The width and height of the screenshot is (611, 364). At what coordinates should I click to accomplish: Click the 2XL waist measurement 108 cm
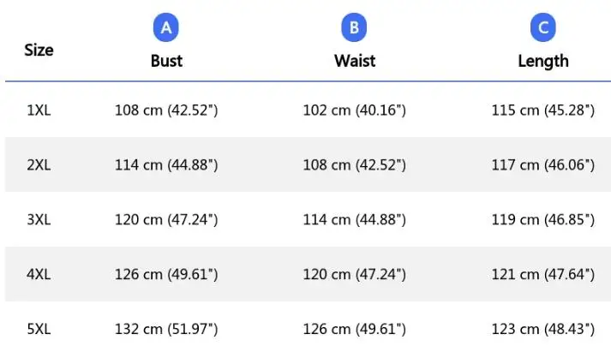click(x=354, y=165)
